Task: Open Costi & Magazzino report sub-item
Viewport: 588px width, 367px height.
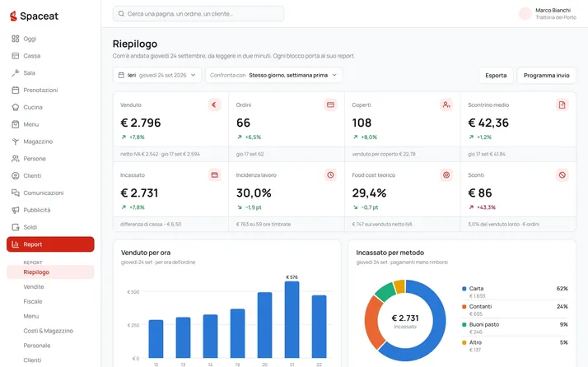Action: click(50, 331)
